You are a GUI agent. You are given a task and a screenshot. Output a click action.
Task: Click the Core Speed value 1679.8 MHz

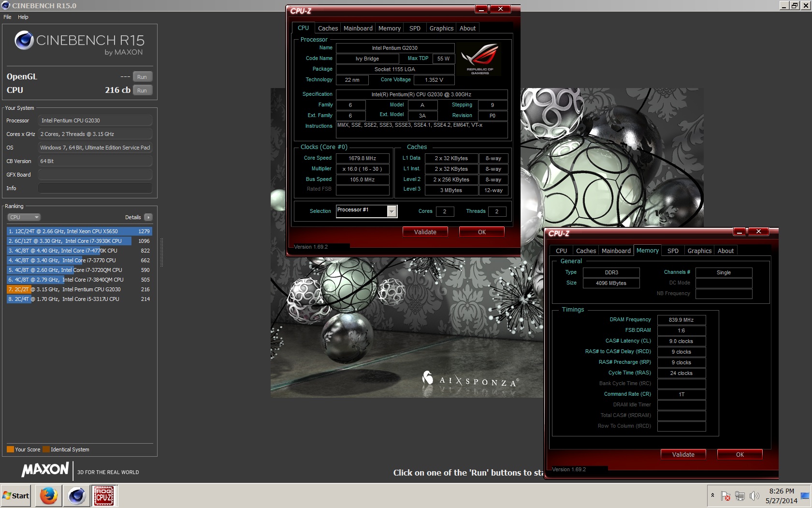(362, 158)
